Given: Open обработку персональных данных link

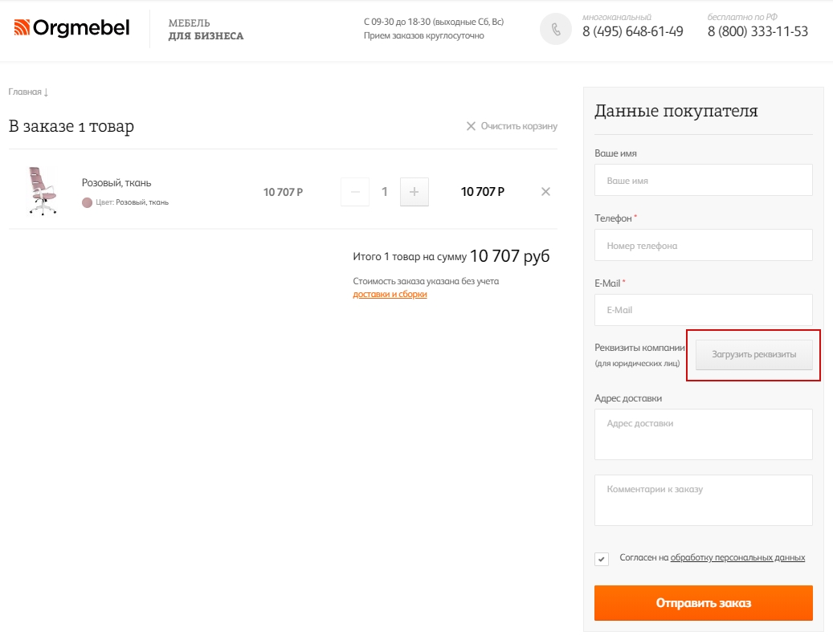Looking at the screenshot, I should pos(737,557).
